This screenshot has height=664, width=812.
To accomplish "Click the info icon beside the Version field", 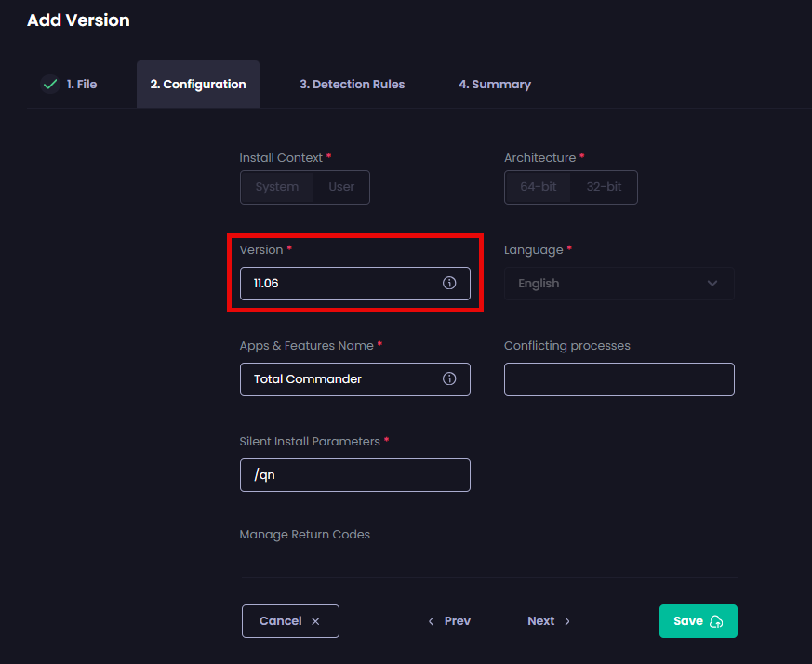I will 449,284.
